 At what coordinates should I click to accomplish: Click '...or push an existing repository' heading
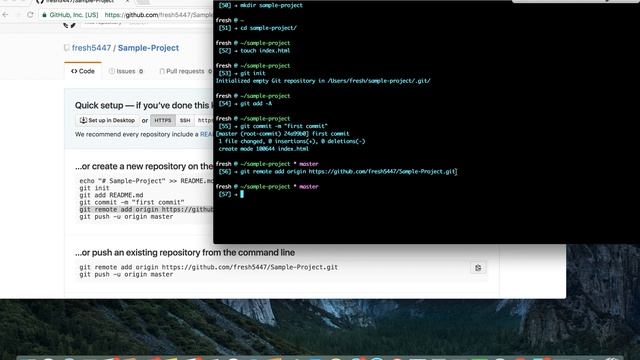click(x=185, y=253)
